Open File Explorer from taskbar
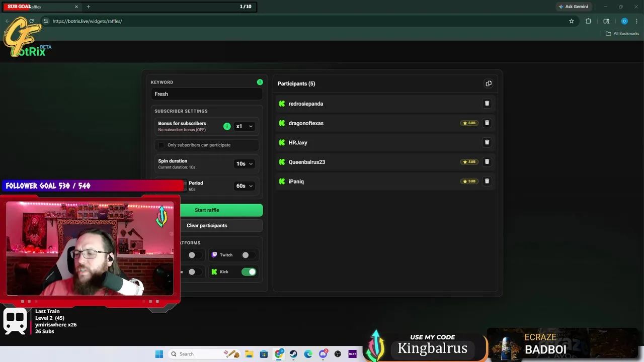The image size is (644, 362). 249,354
